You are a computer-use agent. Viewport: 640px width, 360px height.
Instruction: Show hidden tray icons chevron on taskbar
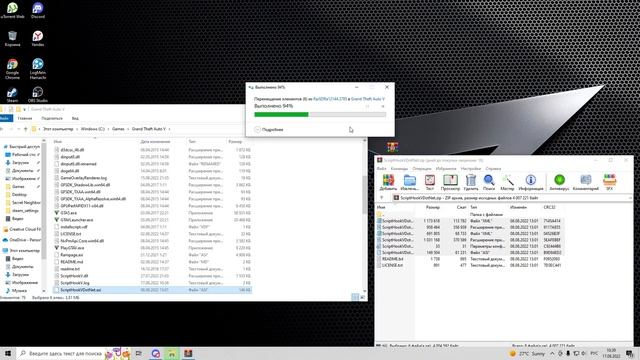click(552, 353)
